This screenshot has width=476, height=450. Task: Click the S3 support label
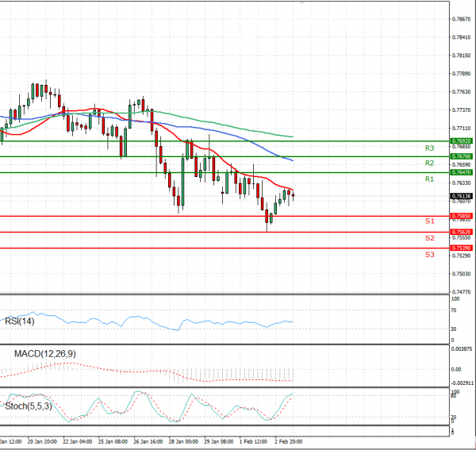click(x=429, y=255)
